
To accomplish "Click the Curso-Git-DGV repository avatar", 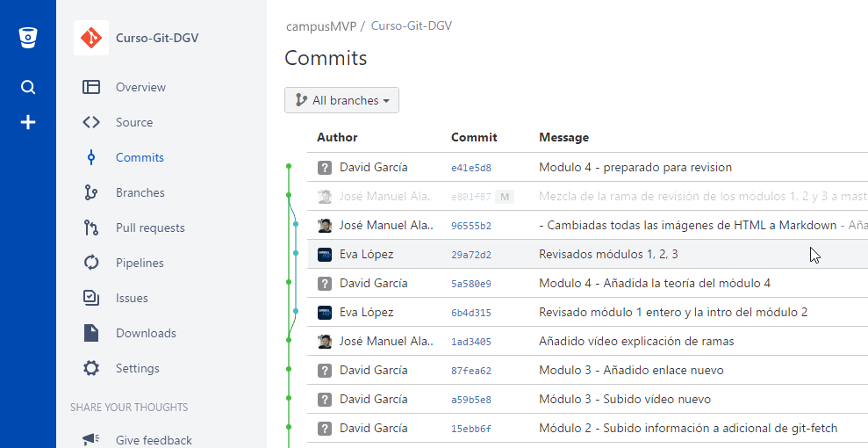I will tap(91, 38).
